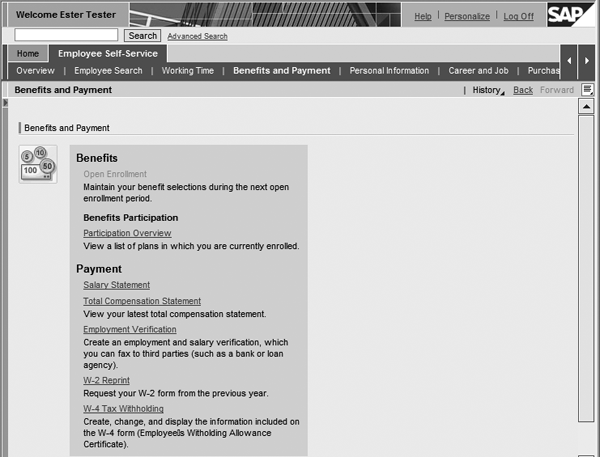Click the Open Enrollment link
This screenshot has height=457, width=600.
pyautogui.click(x=115, y=174)
